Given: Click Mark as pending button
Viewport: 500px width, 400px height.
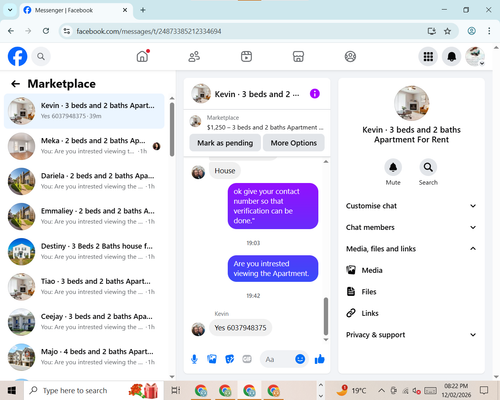Looking at the screenshot, I should [225, 143].
